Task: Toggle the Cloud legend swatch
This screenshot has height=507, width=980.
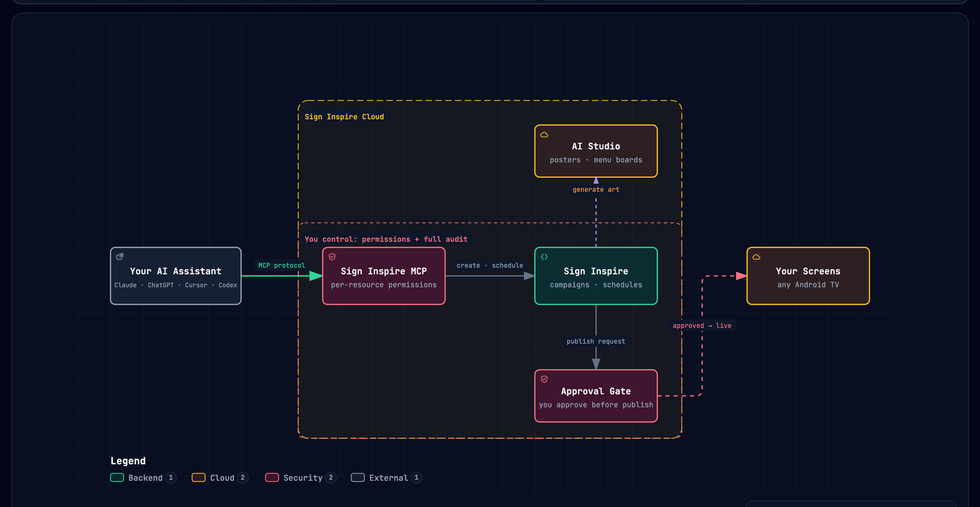Action: pos(198,478)
